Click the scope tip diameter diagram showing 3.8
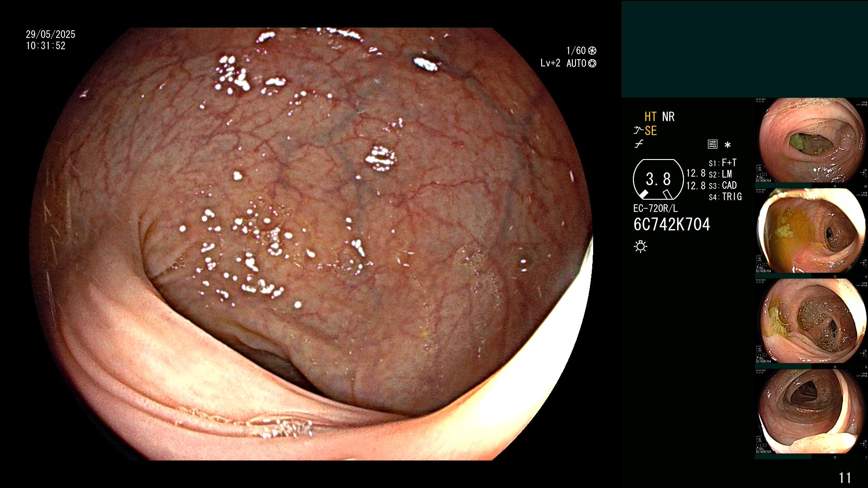 pyautogui.click(x=658, y=179)
